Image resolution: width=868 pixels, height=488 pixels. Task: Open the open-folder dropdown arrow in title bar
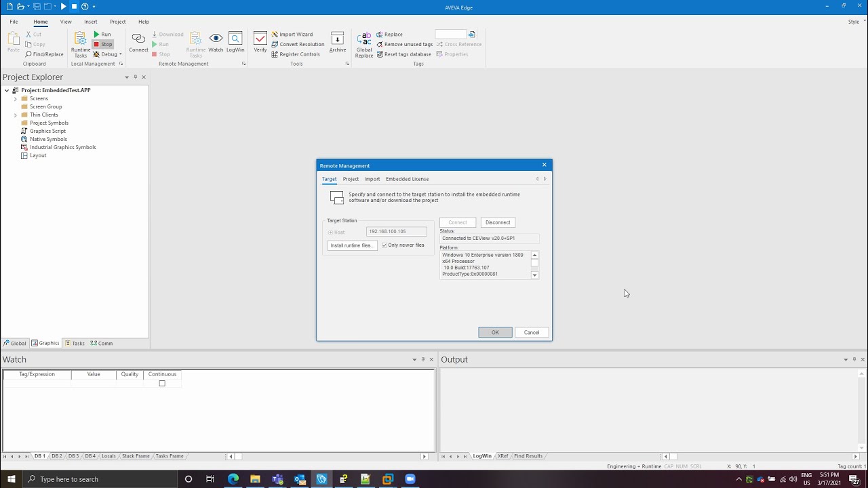28,6
